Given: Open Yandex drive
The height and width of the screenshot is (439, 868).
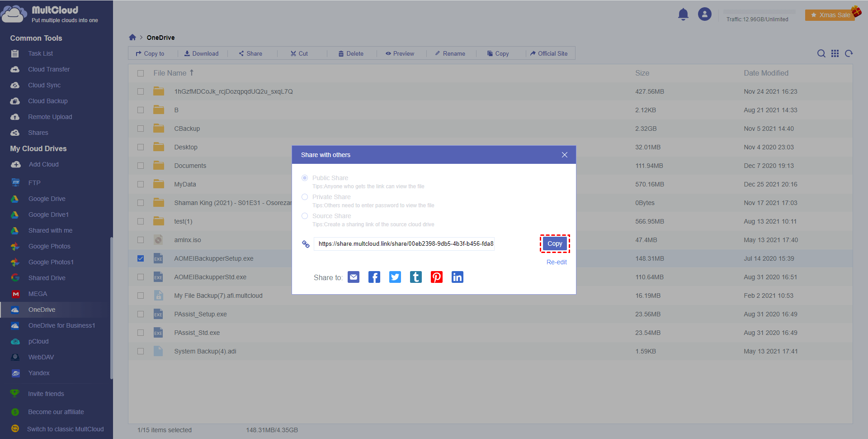Looking at the screenshot, I should (39, 373).
